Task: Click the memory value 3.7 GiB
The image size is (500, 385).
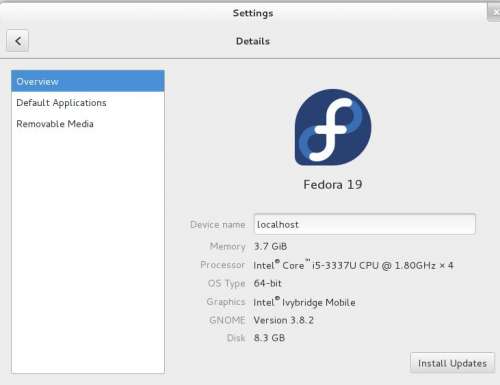Action: [270, 246]
